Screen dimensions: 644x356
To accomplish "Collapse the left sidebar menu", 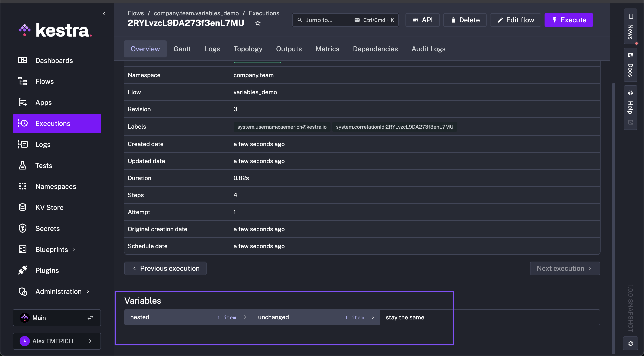I will click(x=104, y=13).
